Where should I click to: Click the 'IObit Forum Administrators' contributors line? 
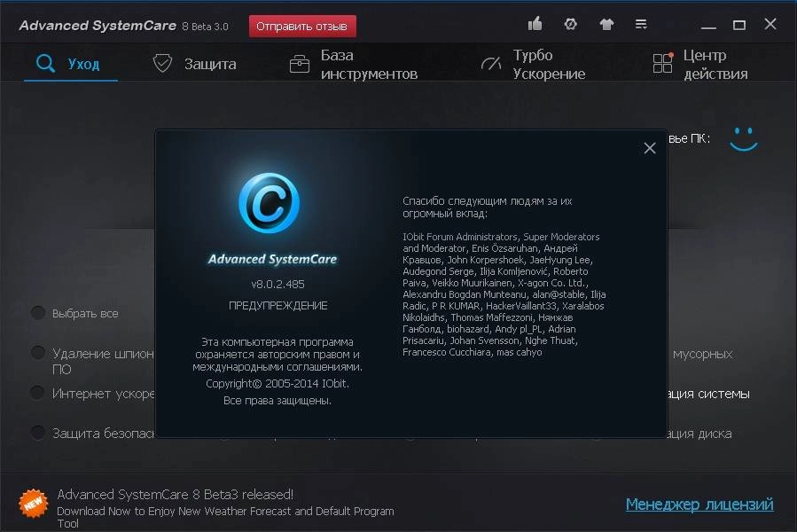pyautogui.click(x=501, y=237)
